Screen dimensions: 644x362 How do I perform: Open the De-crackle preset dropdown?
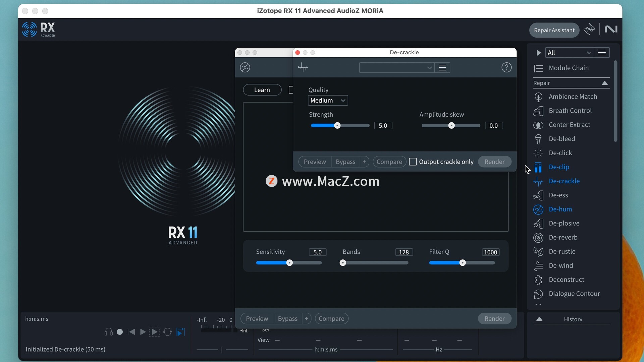tap(396, 68)
